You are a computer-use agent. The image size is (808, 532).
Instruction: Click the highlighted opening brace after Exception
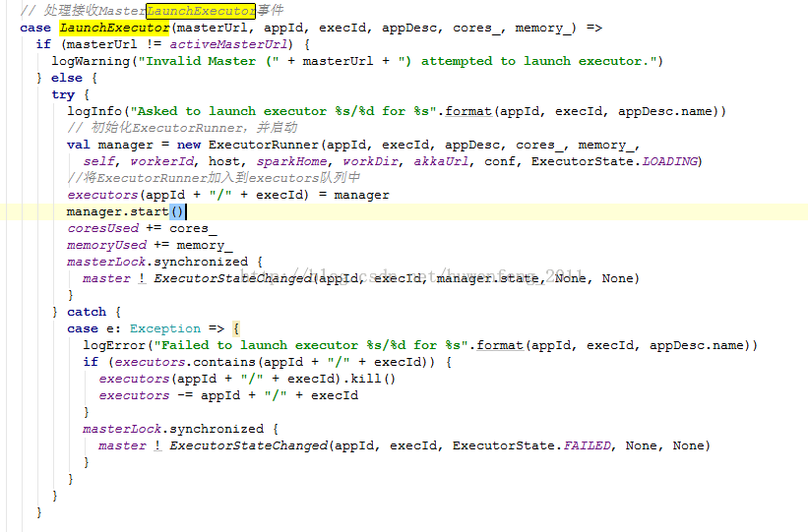236,328
